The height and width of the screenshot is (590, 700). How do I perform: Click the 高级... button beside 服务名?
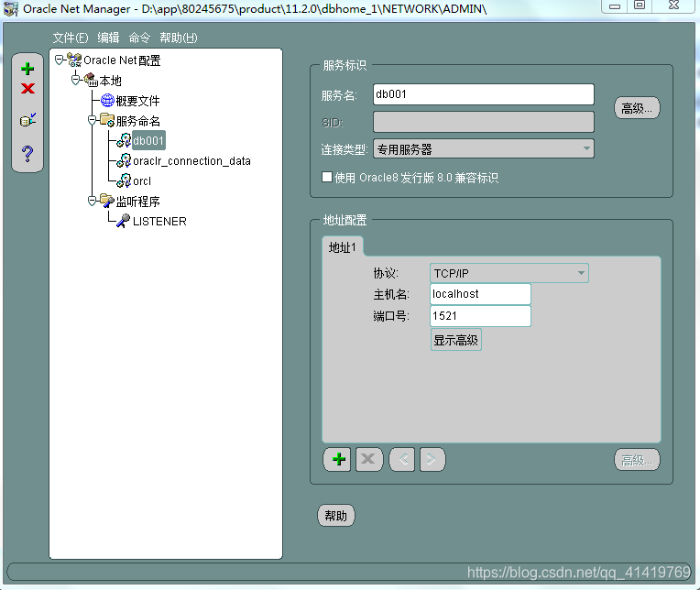[637, 108]
